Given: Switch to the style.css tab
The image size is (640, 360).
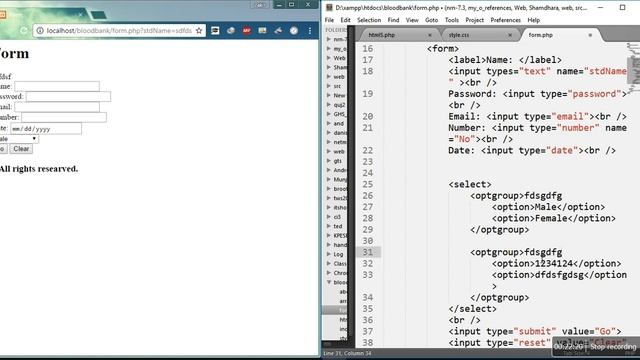Looking at the screenshot, I should (x=459, y=35).
